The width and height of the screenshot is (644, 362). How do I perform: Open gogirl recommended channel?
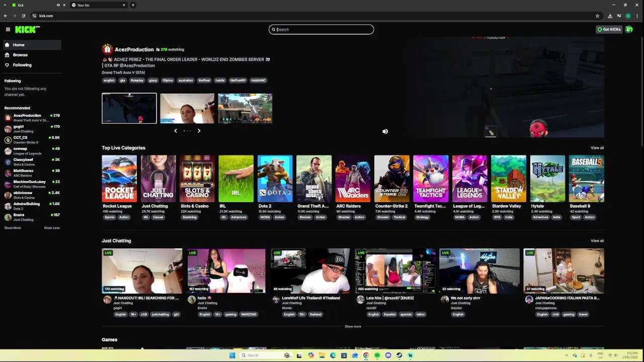tap(32, 129)
